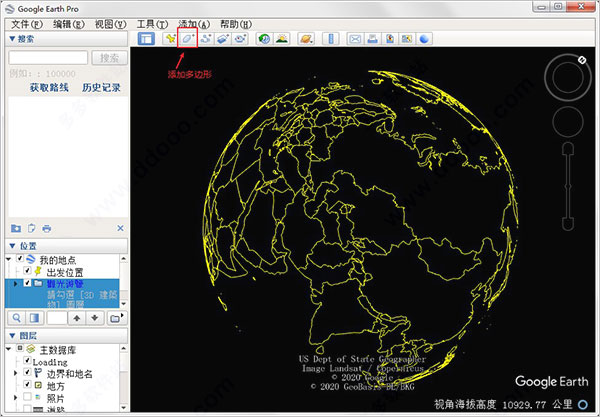Open the 工具(T) menu

pos(152,24)
